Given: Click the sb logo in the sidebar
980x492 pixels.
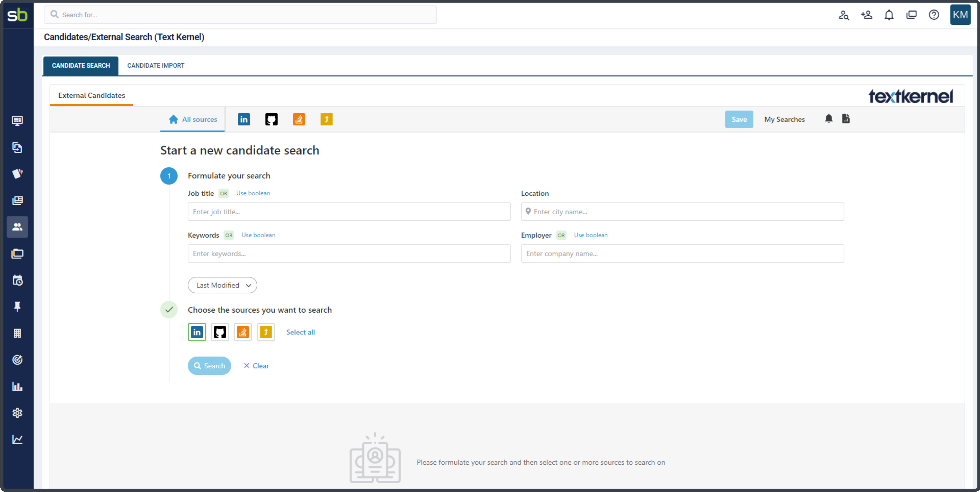Looking at the screenshot, I should [17, 15].
